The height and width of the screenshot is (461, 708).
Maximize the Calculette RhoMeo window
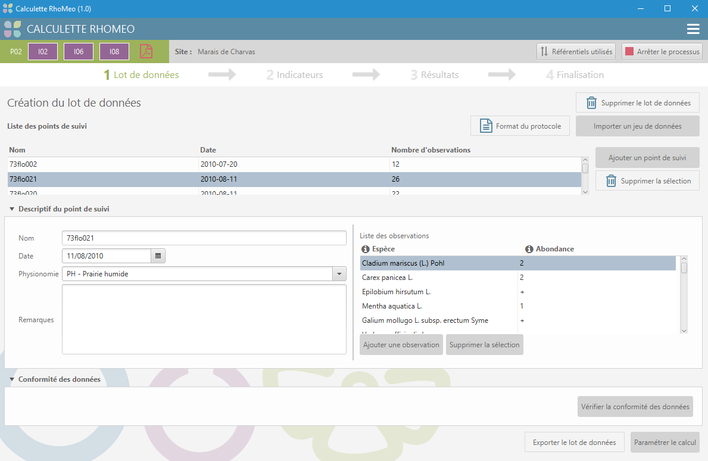pyautogui.click(x=667, y=9)
